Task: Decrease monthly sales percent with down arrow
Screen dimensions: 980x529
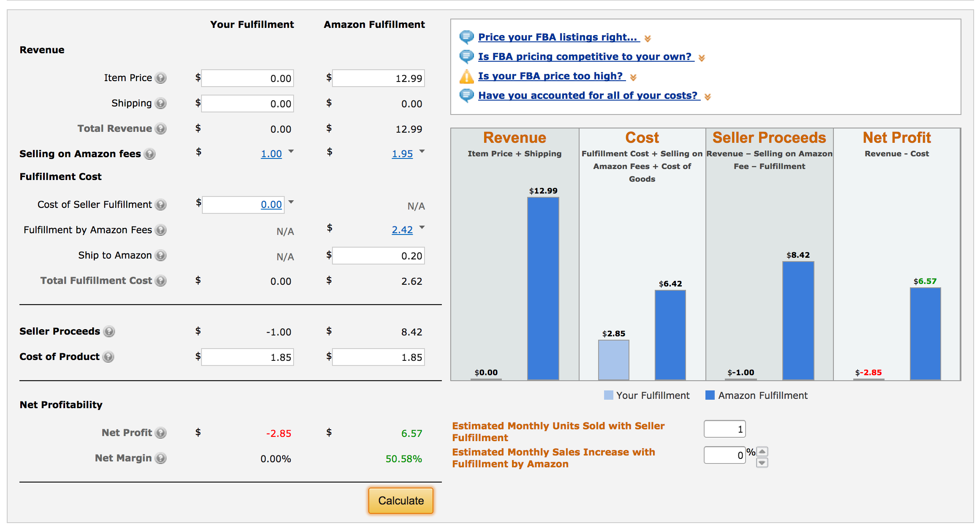Action: click(762, 462)
